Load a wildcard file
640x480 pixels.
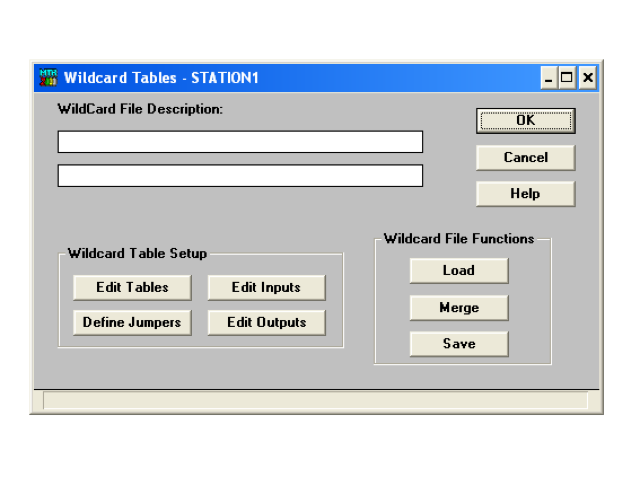[x=459, y=271]
